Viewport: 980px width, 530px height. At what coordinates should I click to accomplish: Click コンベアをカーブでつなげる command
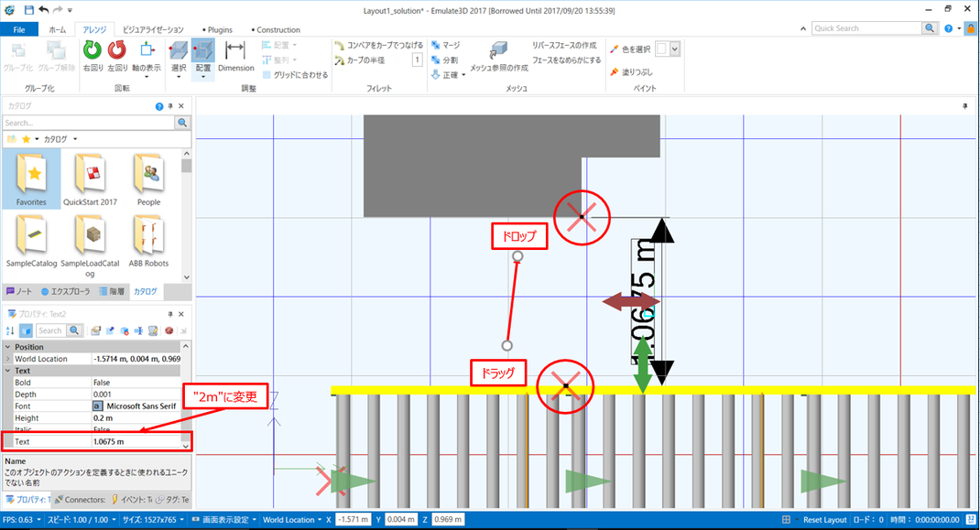(x=379, y=45)
